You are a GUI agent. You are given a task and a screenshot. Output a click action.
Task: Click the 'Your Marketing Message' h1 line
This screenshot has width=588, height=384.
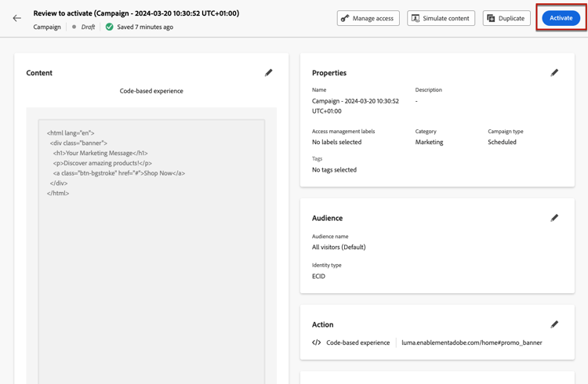(100, 153)
